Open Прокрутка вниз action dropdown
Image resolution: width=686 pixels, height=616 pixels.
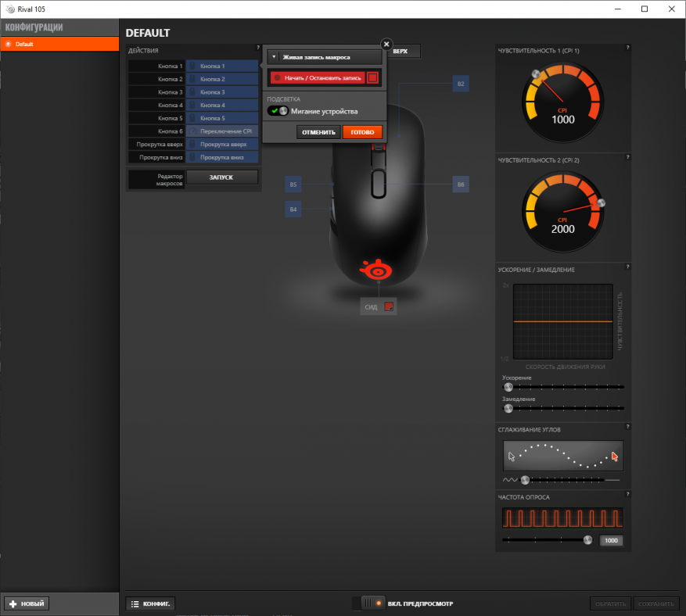(x=222, y=157)
